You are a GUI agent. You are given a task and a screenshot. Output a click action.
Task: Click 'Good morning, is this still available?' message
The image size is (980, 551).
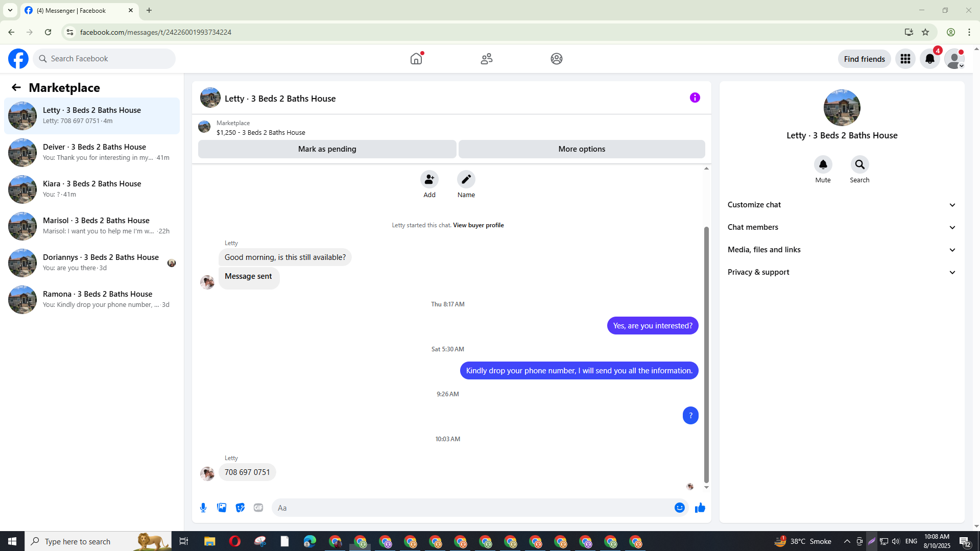(x=285, y=257)
